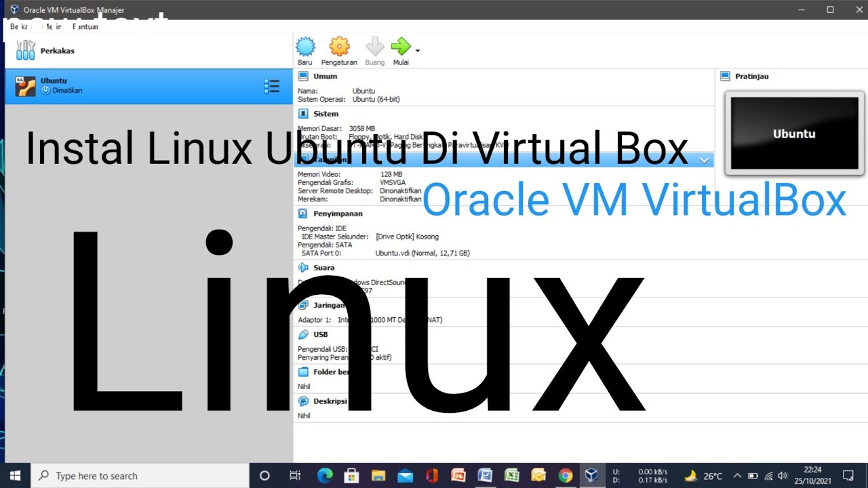Open the Bantuan help menu
This screenshot has height=488, width=868.
(85, 27)
